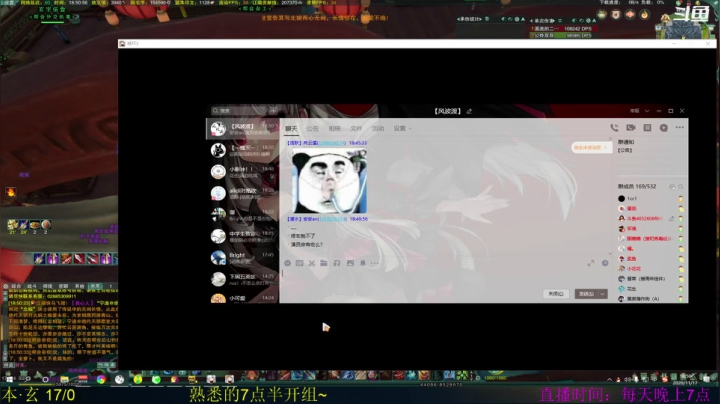Click the 举报 link in title bar
Screen dimensions: 720x404
(634, 111)
